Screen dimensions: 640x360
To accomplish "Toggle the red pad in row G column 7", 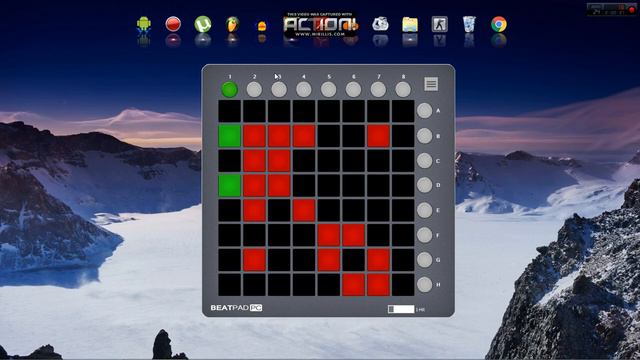I will click(378, 260).
